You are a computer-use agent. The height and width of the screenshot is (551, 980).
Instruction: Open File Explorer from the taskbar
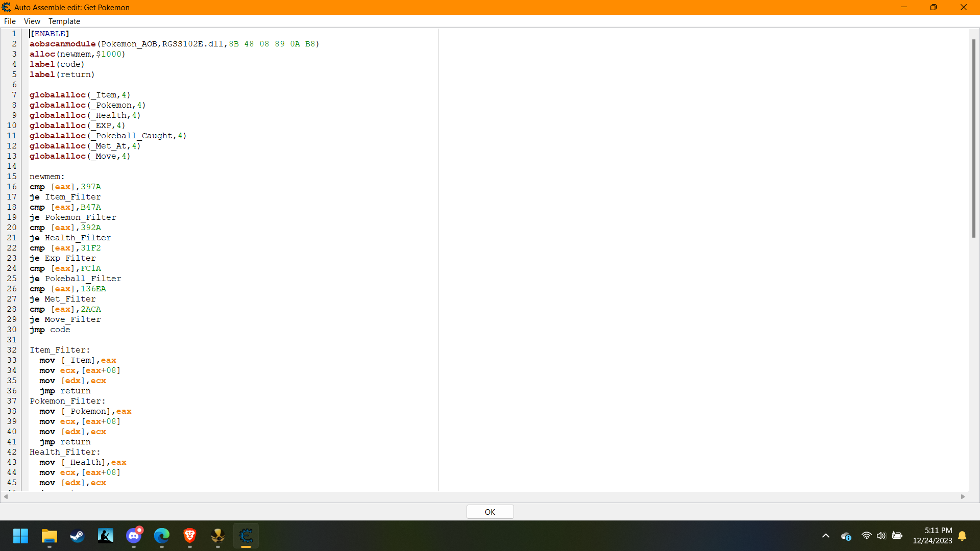coord(49,536)
